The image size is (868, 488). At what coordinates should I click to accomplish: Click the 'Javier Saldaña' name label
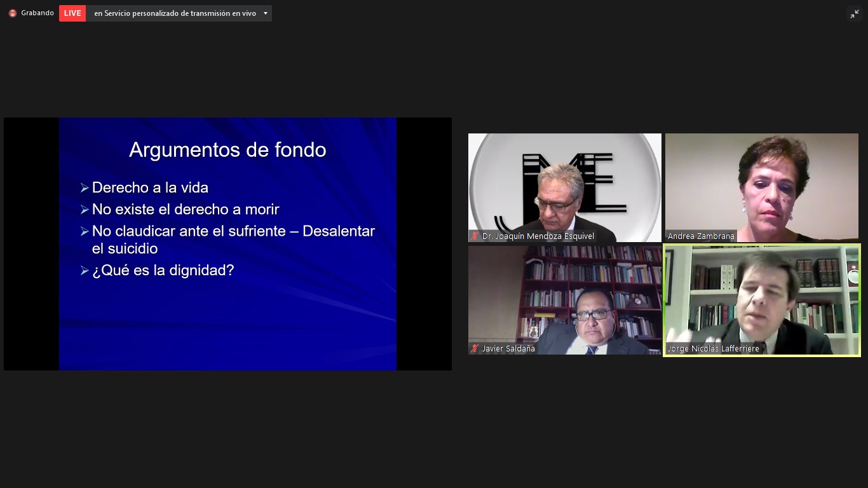(508, 349)
